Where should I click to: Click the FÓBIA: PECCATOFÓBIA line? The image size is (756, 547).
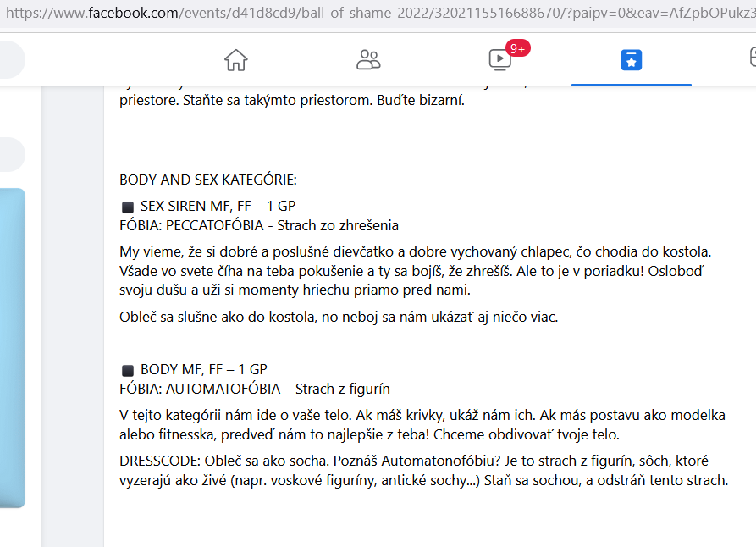coord(259,225)
